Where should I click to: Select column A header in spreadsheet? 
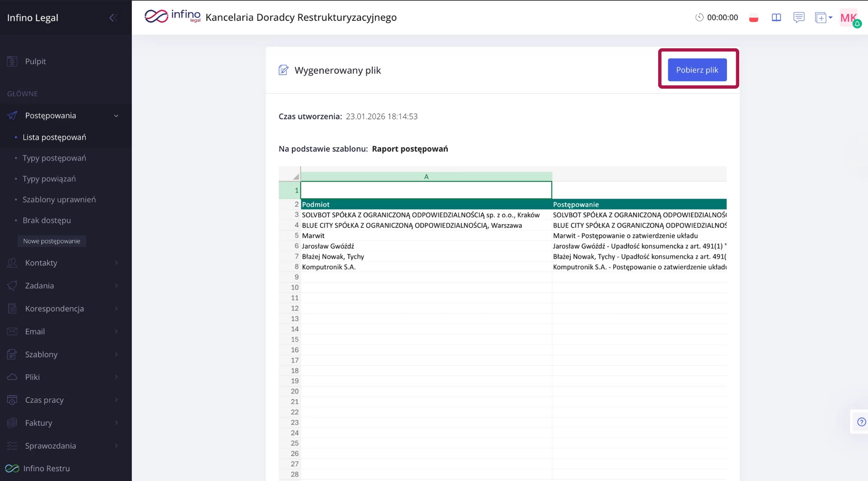tap(426, 176)
